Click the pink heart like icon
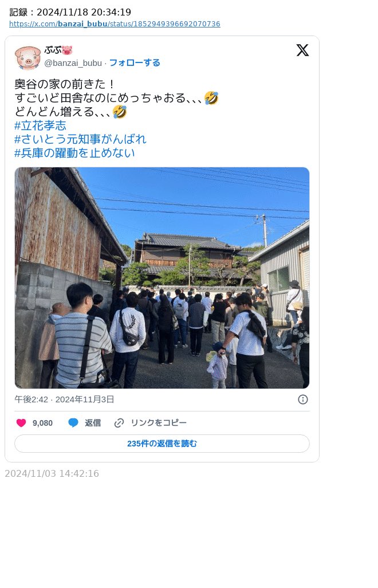The width and height of the screenshot is (378, 588). point(21,423)
